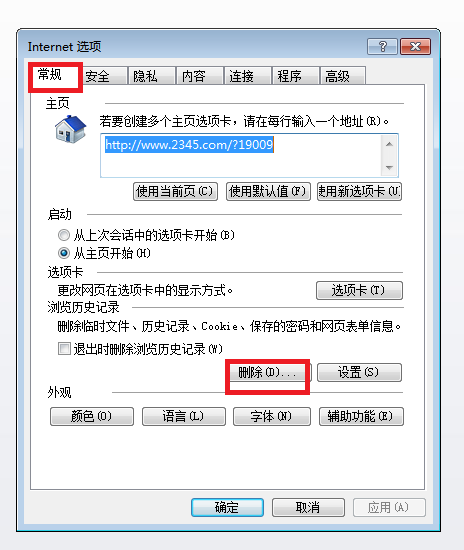
Task: Click inside the homepage URL address field
Action: point(241,155)
